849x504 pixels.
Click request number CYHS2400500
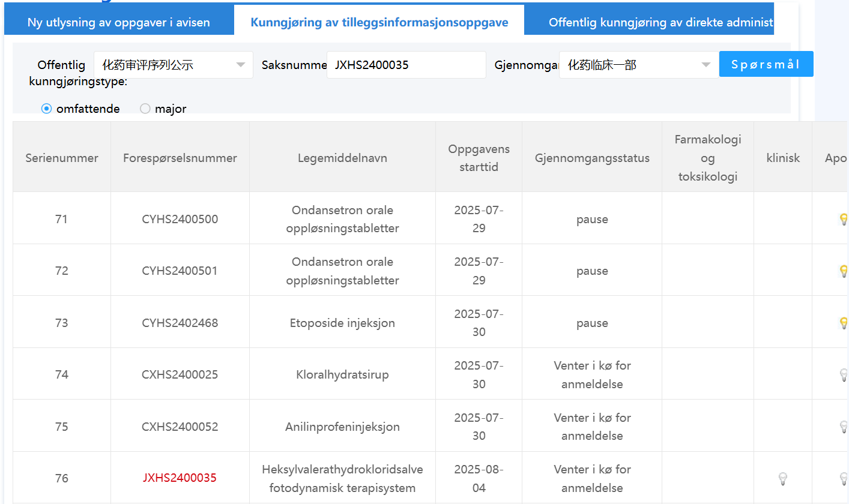click(180, 219)
